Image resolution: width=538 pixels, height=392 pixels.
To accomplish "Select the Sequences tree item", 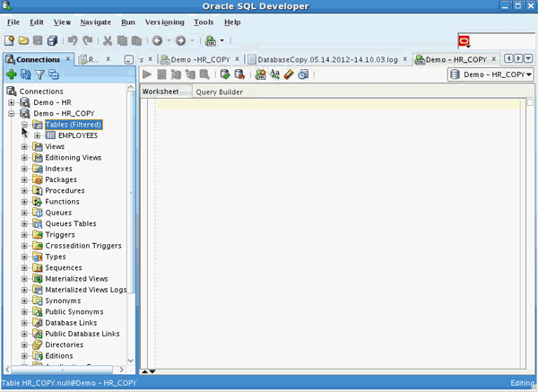I will pos(64,267).
